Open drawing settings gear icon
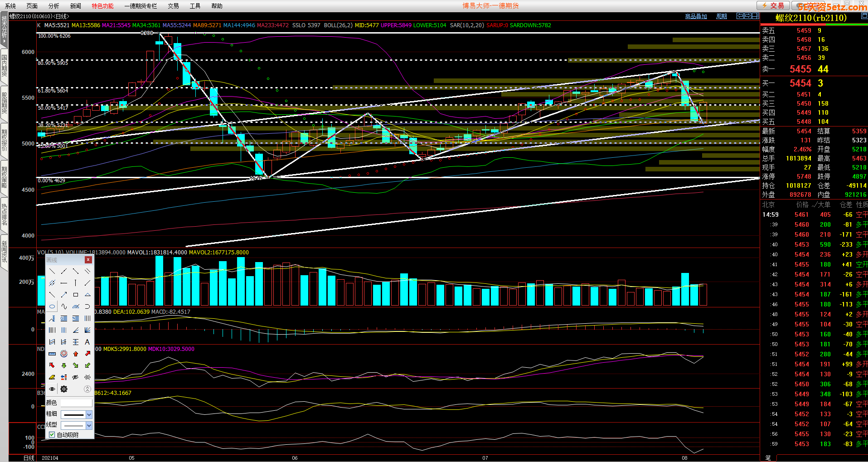The width and height of the screenshot is (868, 462). [64, 389]
